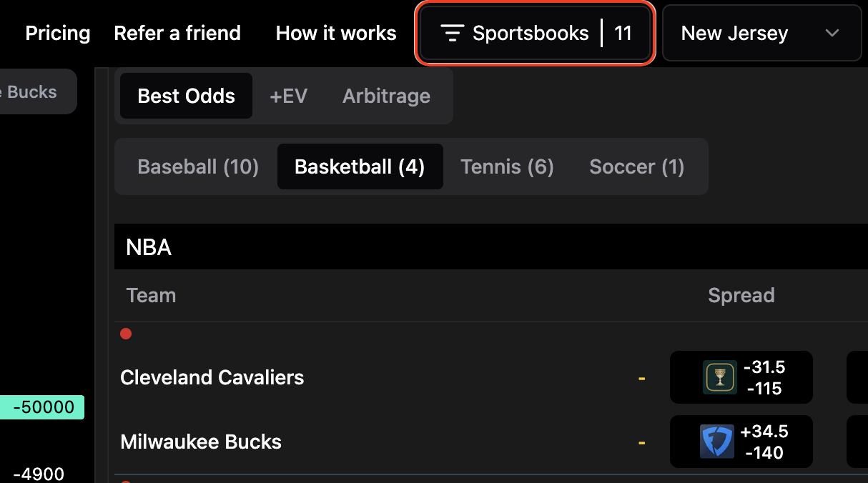This screenshot has width=868, height=483.
Task: Click the highlighted -50000 odds cell
Action: point(42,407)
